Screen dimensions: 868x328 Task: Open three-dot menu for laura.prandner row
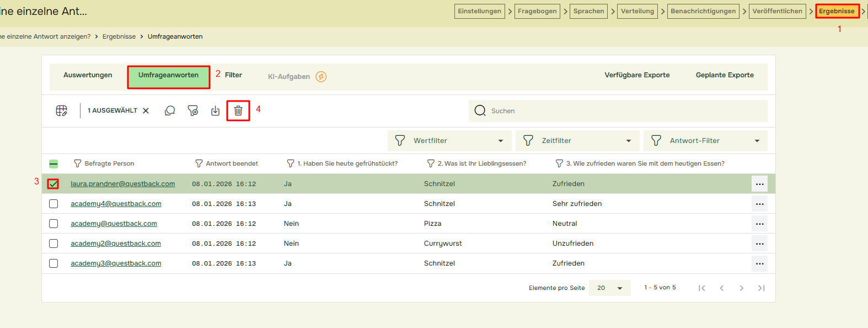759,184
